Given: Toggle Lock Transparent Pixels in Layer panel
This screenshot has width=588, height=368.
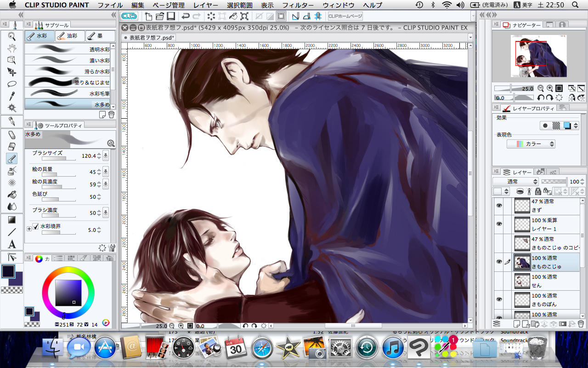Looking at the screenshot, I should (547, 191).
